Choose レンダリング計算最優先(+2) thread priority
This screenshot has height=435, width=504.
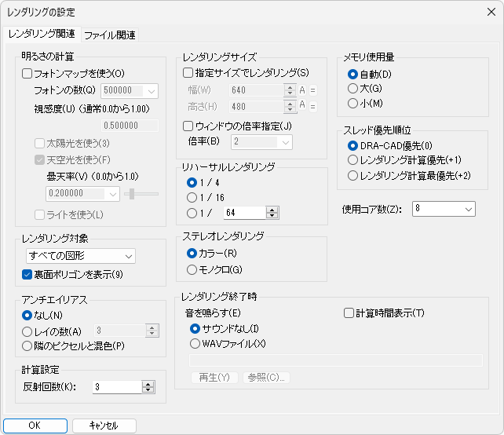(352, 175)
